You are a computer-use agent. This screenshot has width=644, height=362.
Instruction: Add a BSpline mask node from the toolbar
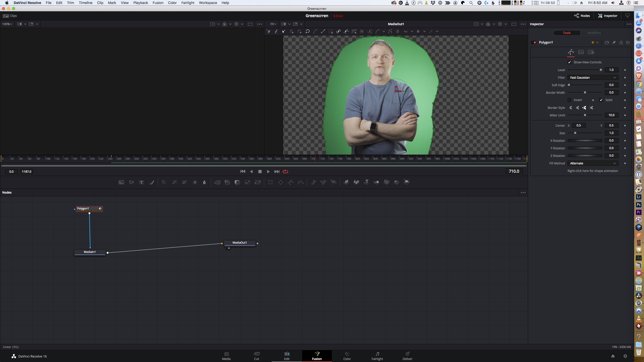[301, 182]
